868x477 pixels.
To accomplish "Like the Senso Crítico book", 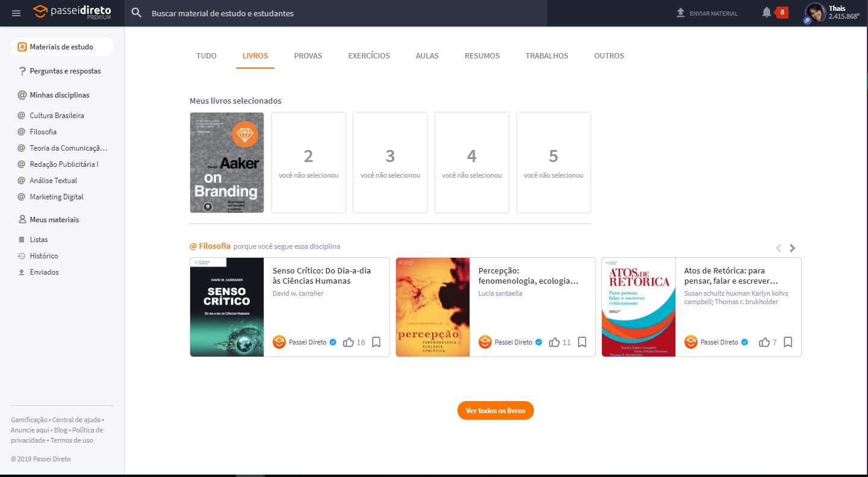I will click(x=348, y=342).
